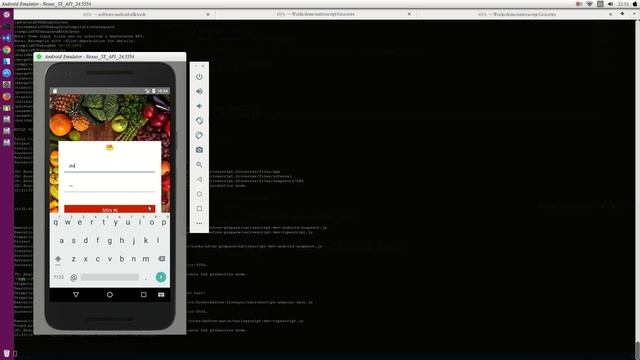Image resolution: width=640 pixels, height=360 pixels.
Task: Rotate the emulator left using toolbar icon
Action: point(199,121)
